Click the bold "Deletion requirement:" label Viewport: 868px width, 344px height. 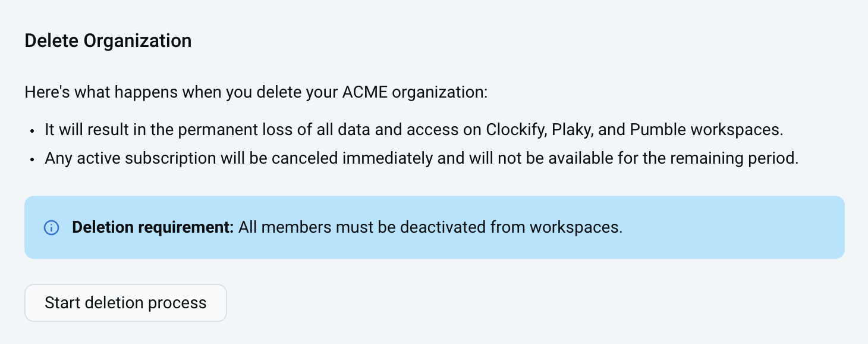pos(153,227)
